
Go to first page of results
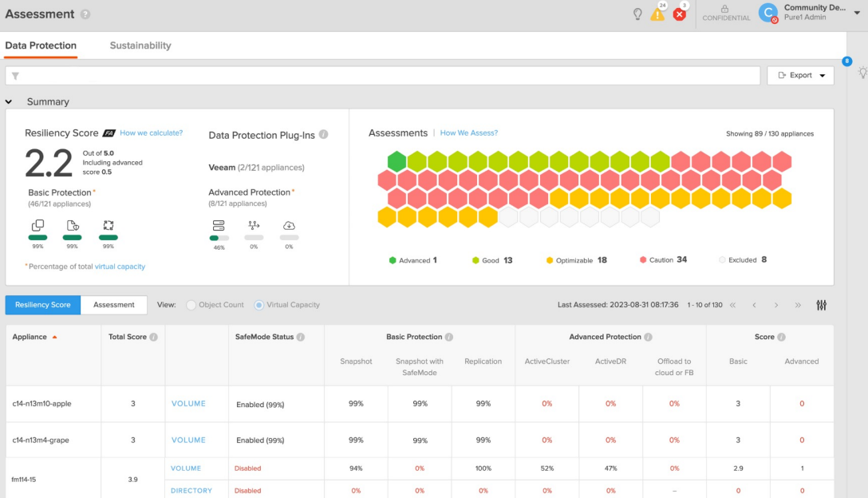click(732, 305)
